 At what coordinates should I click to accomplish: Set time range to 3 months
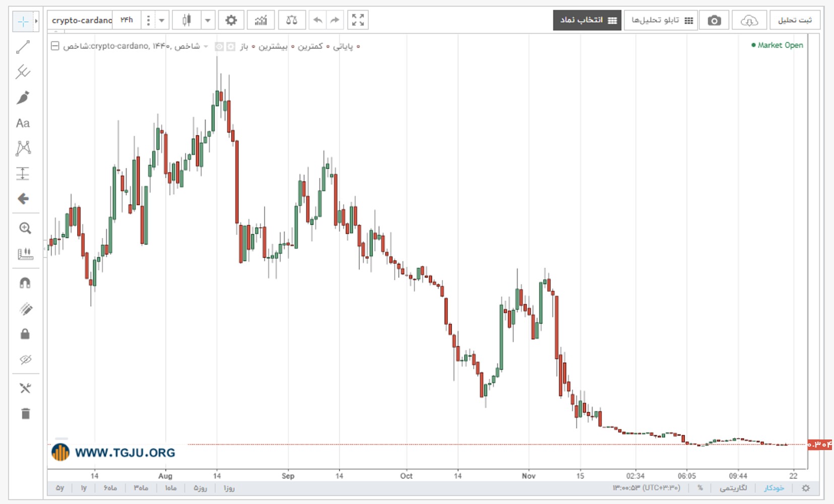point(141,488)
